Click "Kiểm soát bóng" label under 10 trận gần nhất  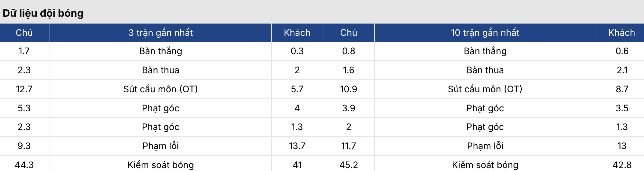tap(485, 165)
